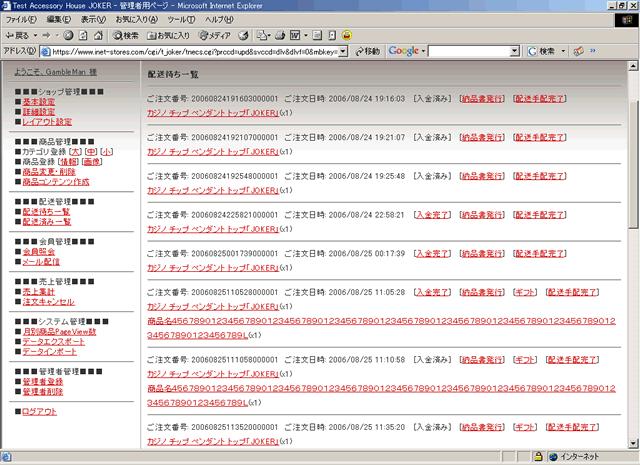
Task: Open the ファイル(F) menu
Action: tap(22, 19)
